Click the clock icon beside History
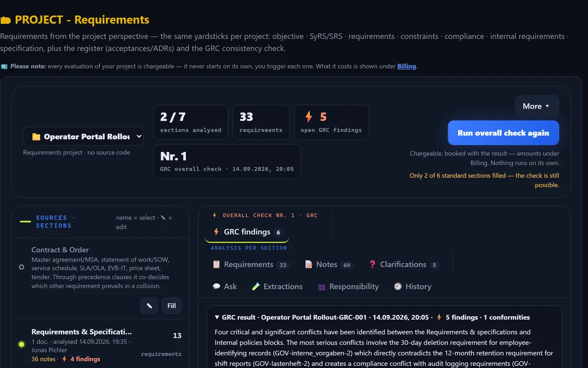The width and height of the screenshot is (588, 368). click(398, 287)
